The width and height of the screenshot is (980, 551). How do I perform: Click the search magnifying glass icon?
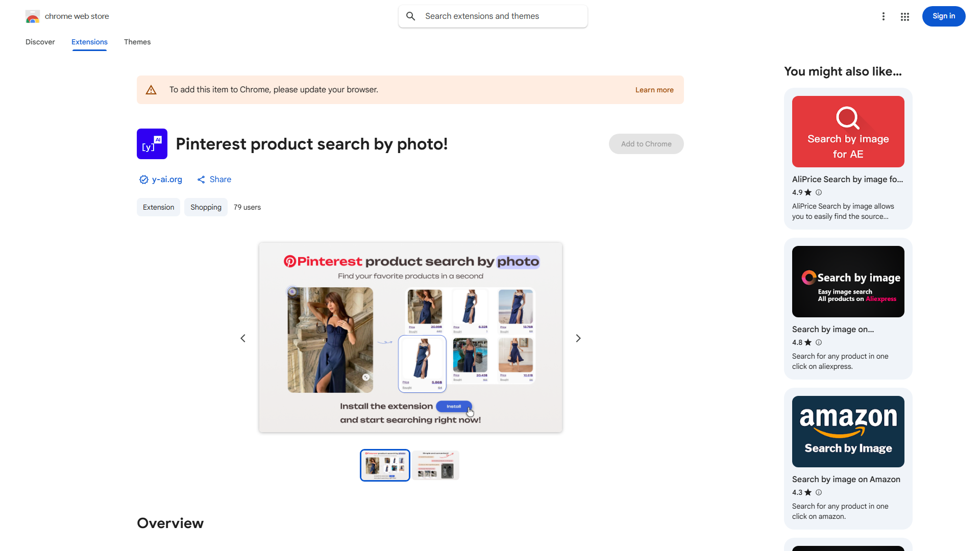[x=411, y=16]
